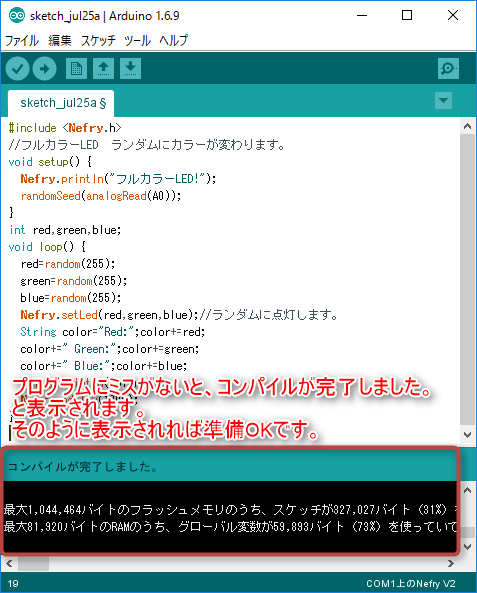Click the '#include <Nefry.h>' line
Image resolution: width=477 pixels, height=593 pixels.
tap(65, 128)
